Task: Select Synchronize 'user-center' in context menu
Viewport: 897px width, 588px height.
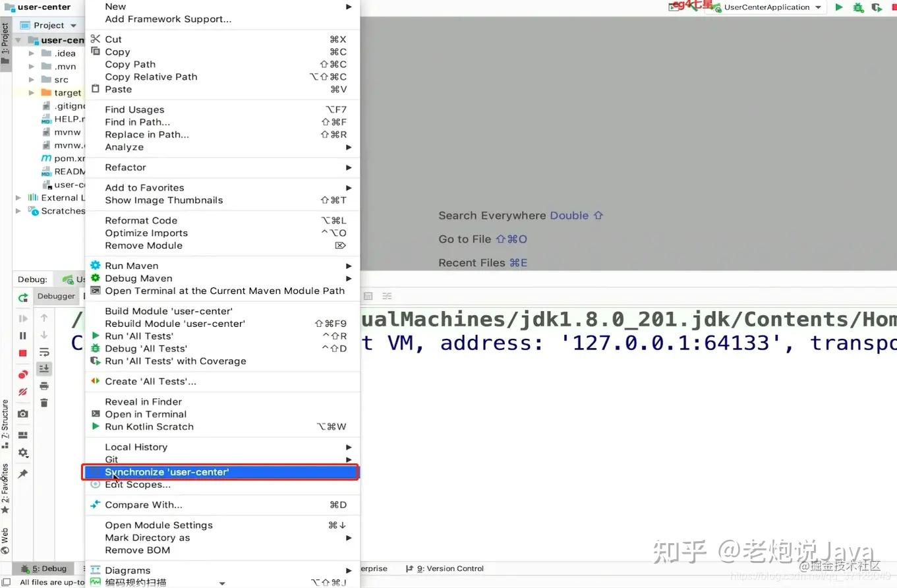Action: click(167, 472)
